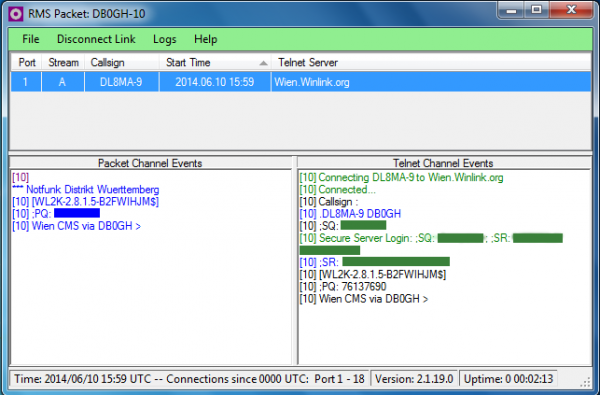
Task: Open the Logs menu
Action: [x=165, y=39]
